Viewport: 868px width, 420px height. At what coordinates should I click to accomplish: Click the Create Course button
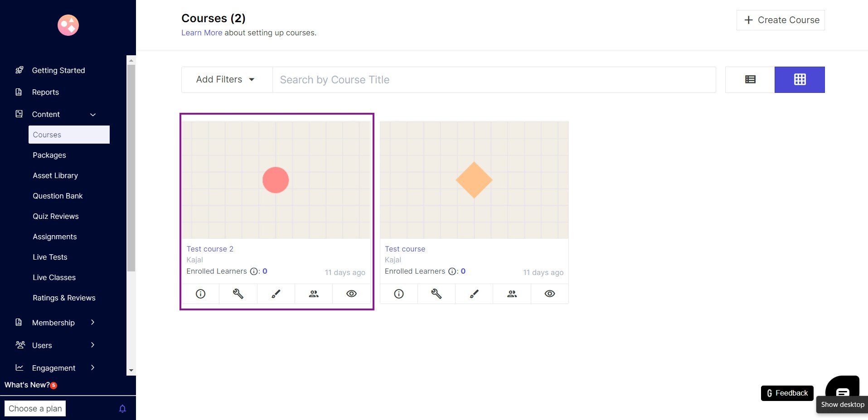[x=781, y=20]
